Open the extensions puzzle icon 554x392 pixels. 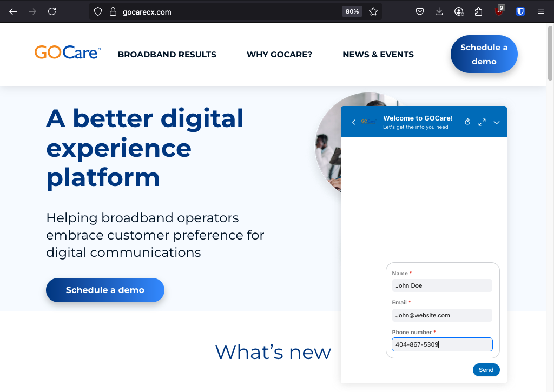(x=478, y=12)
